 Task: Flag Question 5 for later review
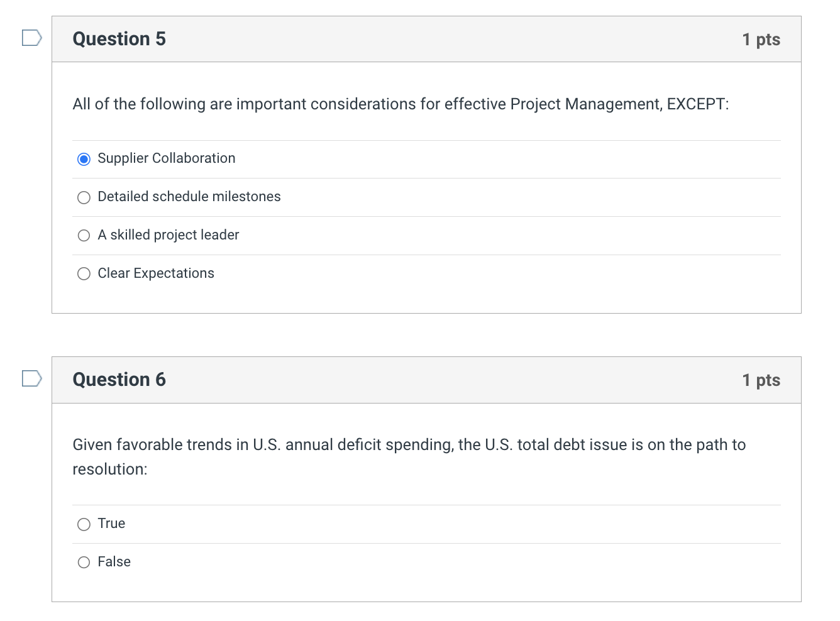click(x=31, y=38)
